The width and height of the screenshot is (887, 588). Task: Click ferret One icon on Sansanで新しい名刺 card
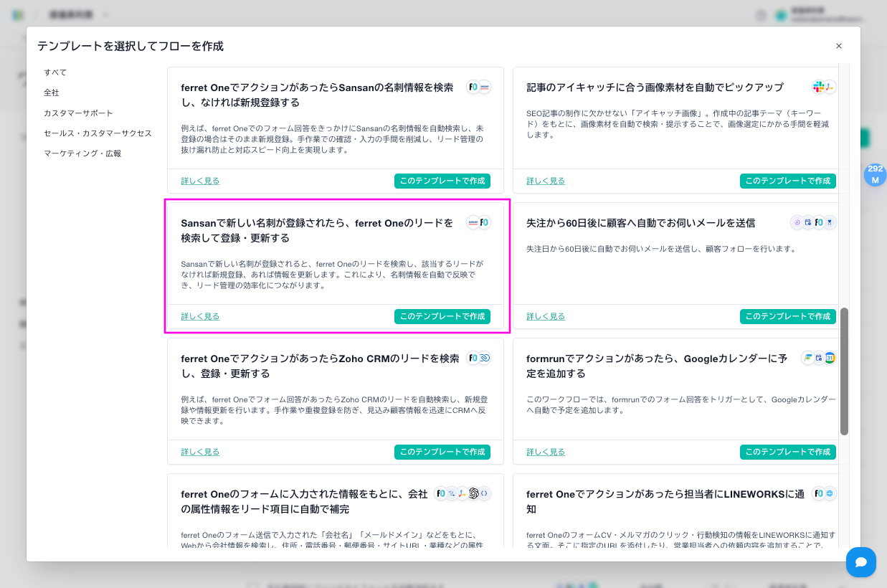click(x=485, y=222)
